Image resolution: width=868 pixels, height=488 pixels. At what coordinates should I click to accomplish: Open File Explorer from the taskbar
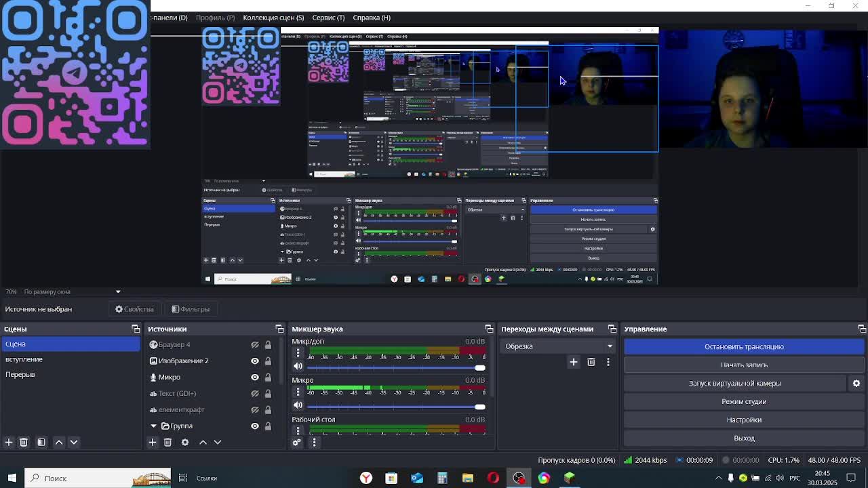point(468,478)
